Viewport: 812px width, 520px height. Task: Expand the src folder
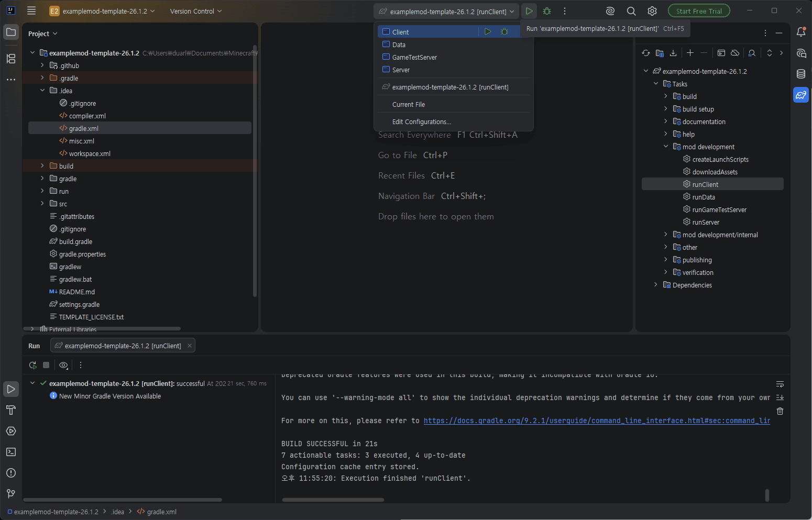(x=42, y=204)
